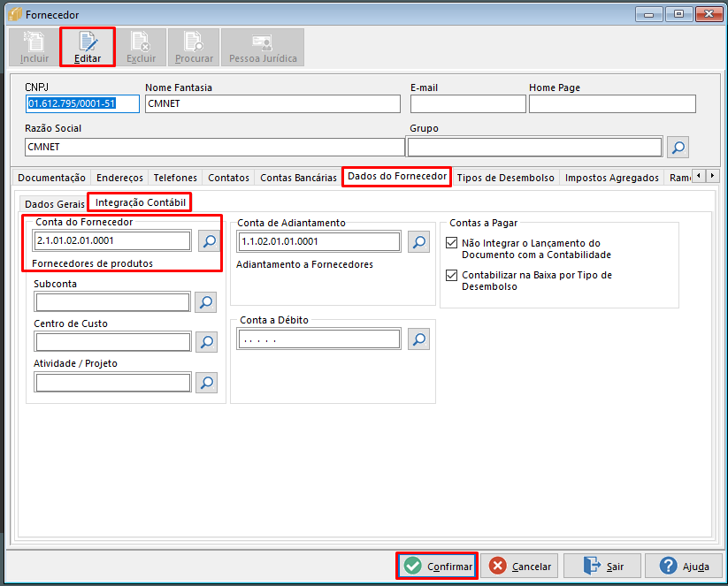Click the Incluir toolbar icon
728x586 pixels.
[34, 48]
